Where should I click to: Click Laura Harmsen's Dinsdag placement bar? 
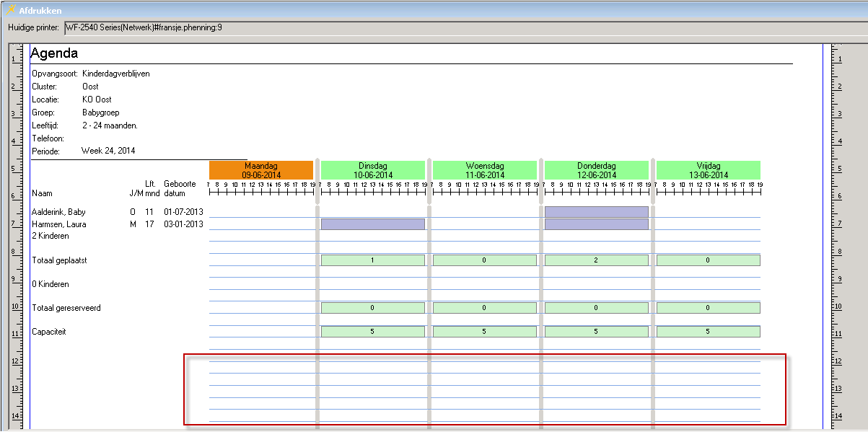pyautogui.click(x=372, y=224)
